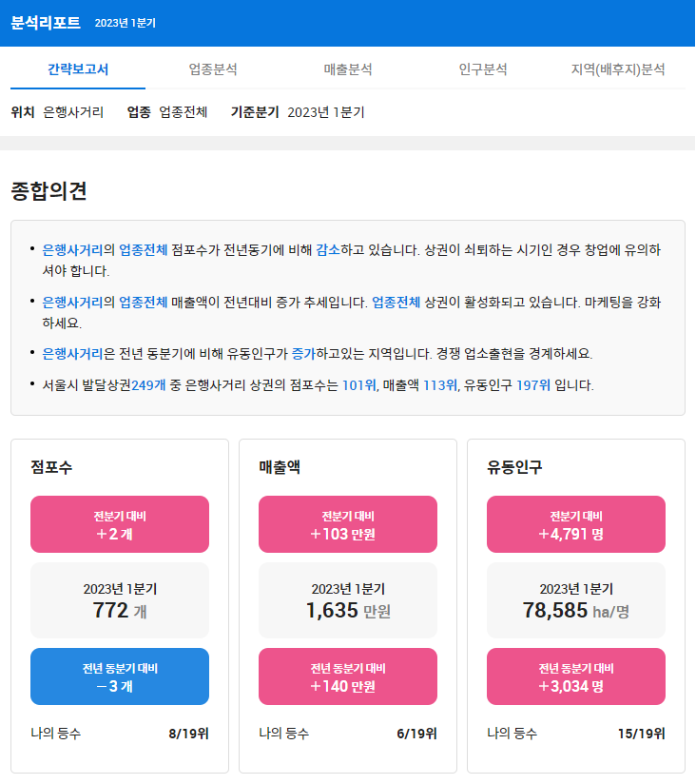Select the 유동인구 +4,791 명 badge
Image resolution: width=696 pixels, height=784 pixels.
point(576,524)
